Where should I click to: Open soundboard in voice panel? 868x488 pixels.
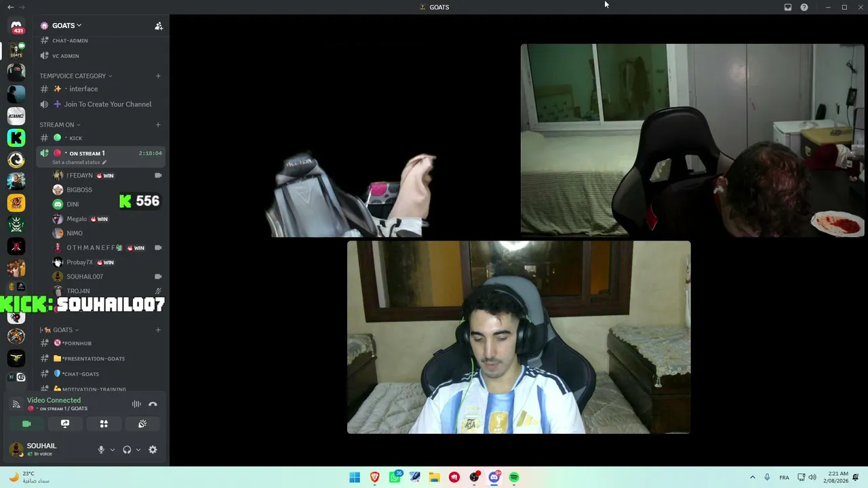click(x=142, y=424)
